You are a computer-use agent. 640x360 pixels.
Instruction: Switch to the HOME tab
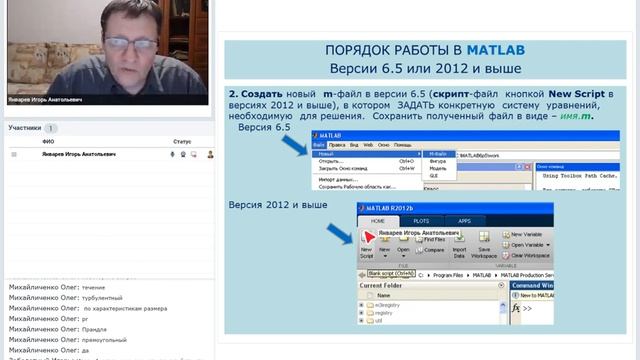[378, 221]
